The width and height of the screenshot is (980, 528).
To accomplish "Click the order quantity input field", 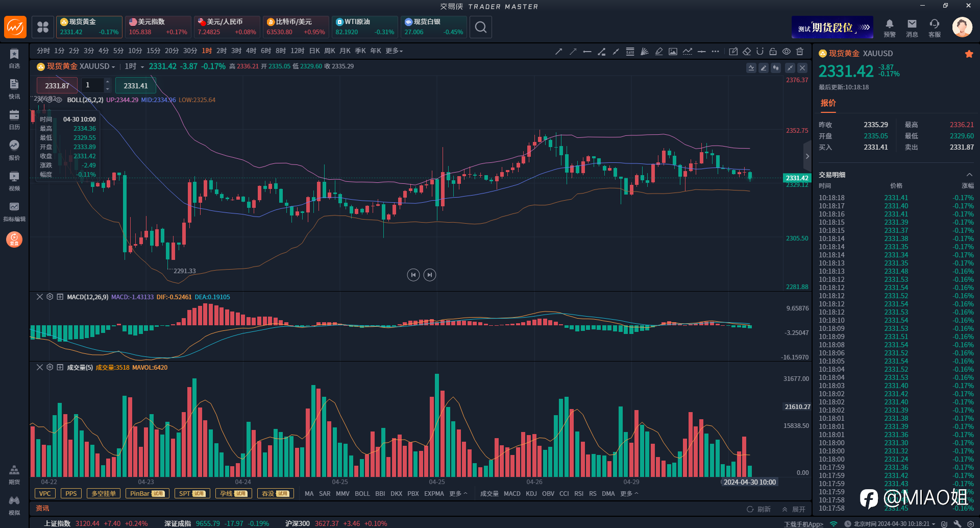I will [x=93, y=85].
